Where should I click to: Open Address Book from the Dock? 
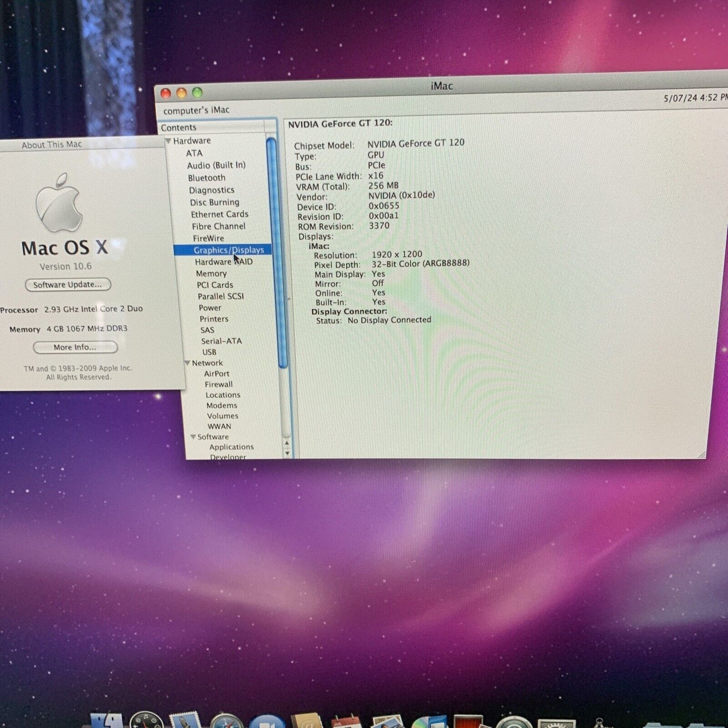click(306, 720)
